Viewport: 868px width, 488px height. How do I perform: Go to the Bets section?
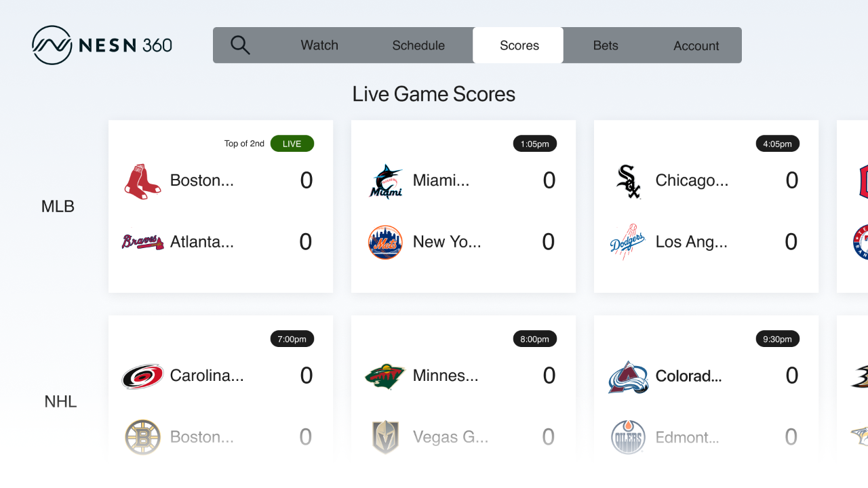pos(606,45)
